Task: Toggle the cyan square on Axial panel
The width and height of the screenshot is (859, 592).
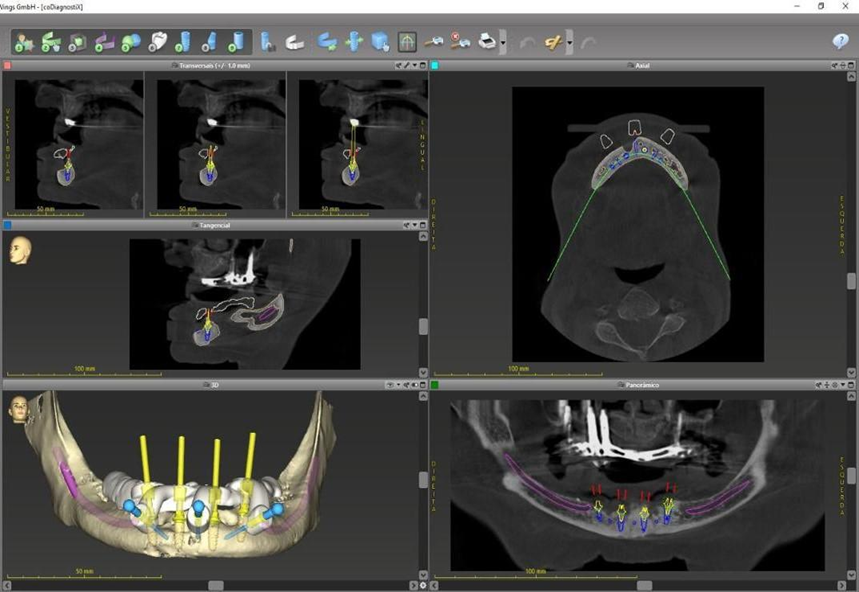Action: [x=435, y=66]
